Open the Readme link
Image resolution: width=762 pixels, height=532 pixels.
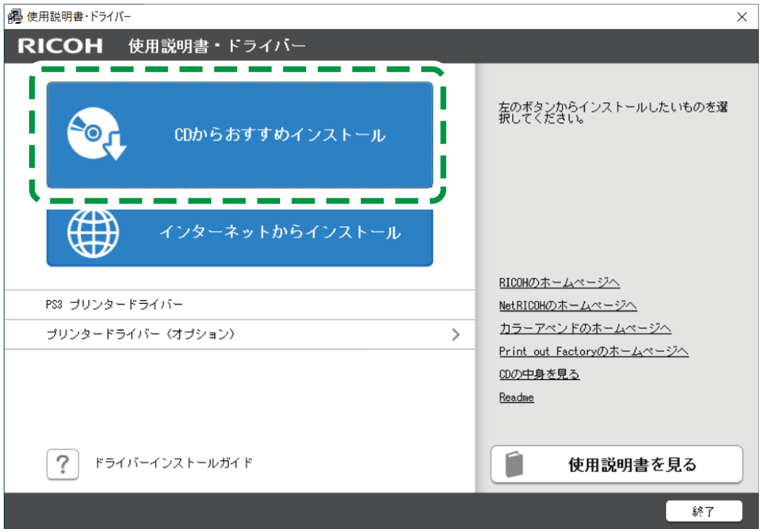516,397
